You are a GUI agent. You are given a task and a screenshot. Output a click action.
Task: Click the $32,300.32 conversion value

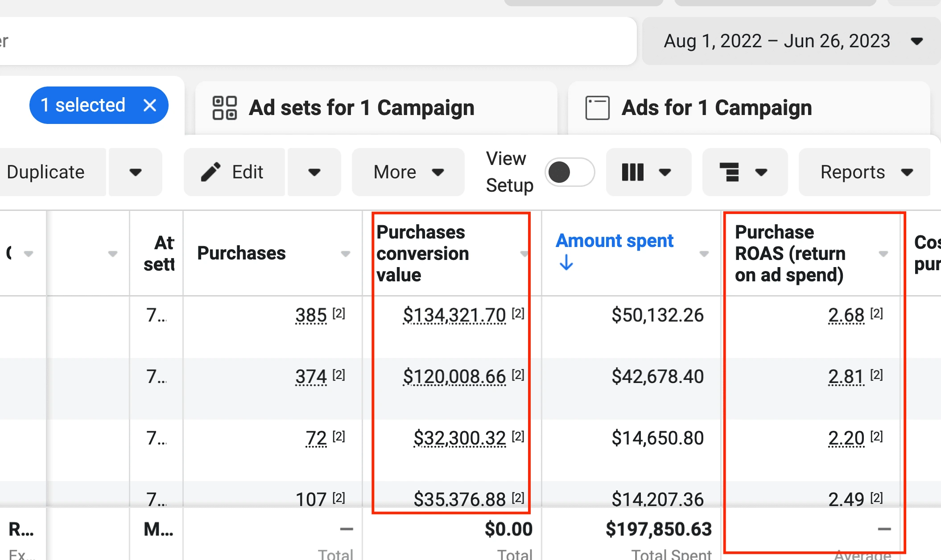pyautogui.click(x=459, y=438)
